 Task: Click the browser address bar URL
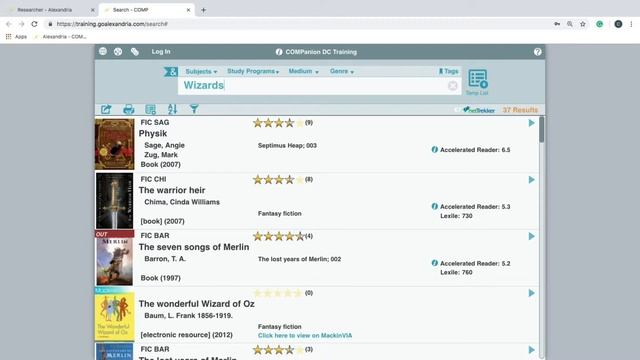(112, 24)
